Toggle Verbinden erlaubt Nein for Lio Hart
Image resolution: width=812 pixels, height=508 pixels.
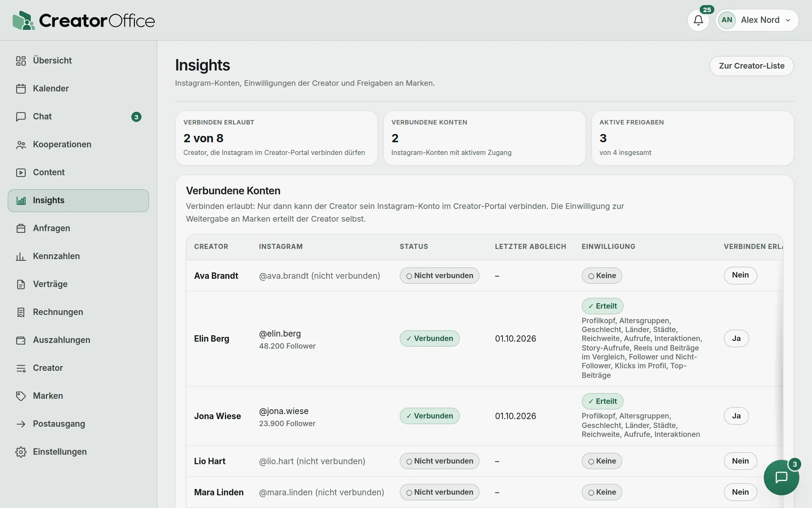(x=740, y=461)
